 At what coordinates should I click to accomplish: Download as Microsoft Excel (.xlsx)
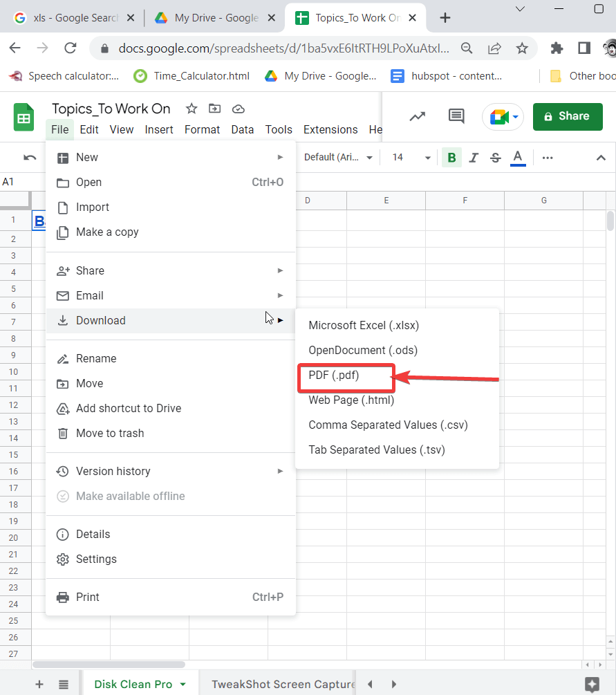(x=397, y=325)
